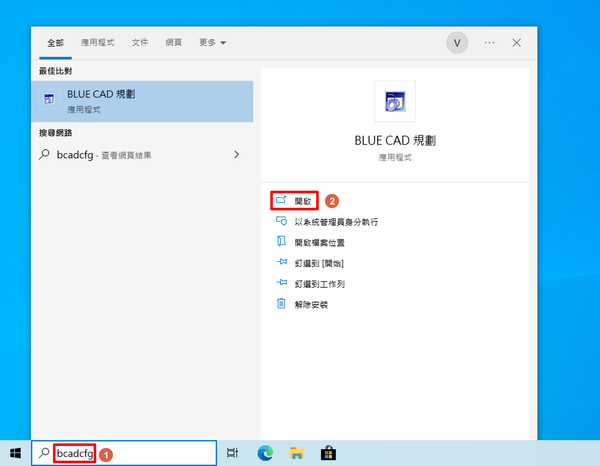Pin app to Start (釘選到 [開始])
This screenshot has width=600, height=466.
[310, 263]
